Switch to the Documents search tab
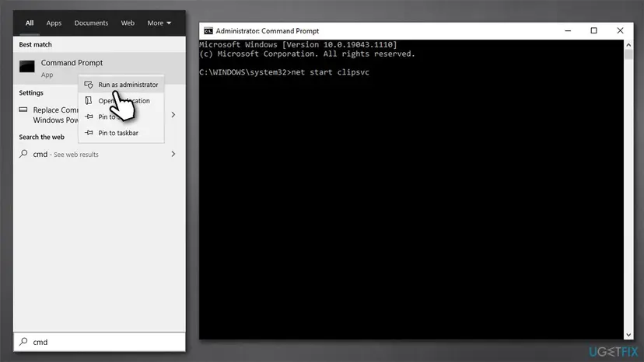The height and width of the screenshot is (362, 644). (x=91, y=23)
